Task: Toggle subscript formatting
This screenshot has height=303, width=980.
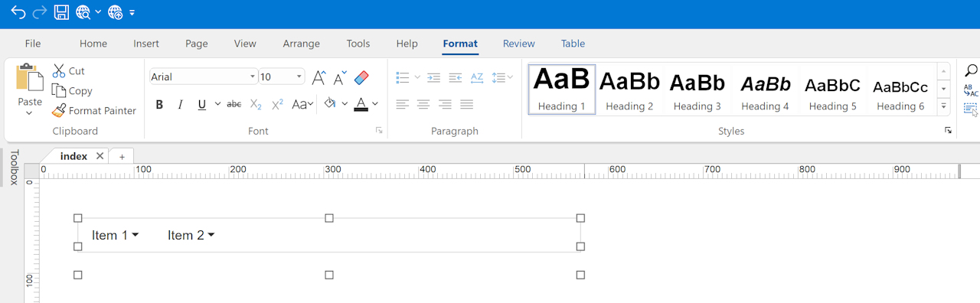Action: point(256,105)
